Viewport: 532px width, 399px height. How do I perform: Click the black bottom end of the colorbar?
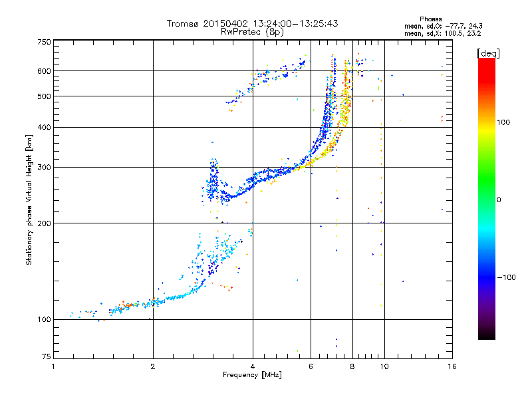(x=486, y=336)
